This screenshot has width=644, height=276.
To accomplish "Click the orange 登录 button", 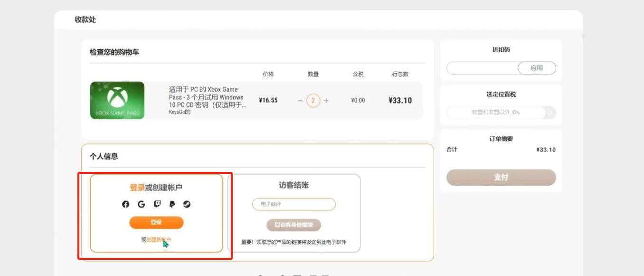I will coord(156,222).
